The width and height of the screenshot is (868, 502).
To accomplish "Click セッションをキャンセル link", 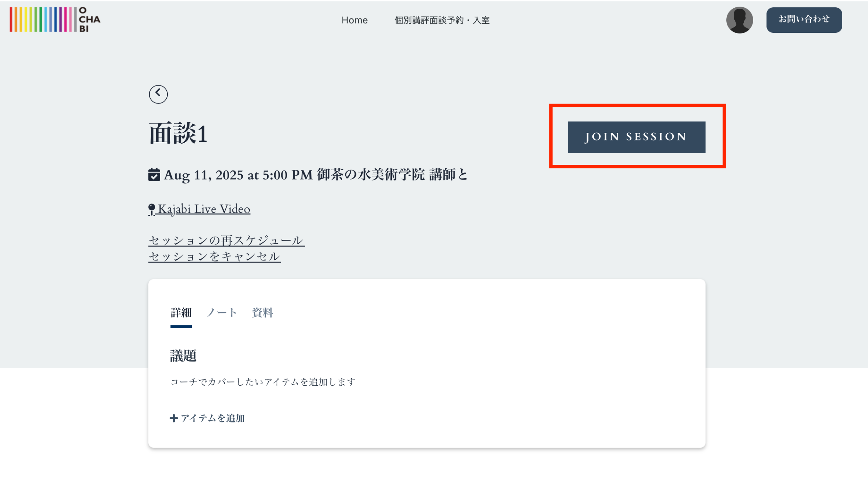I will tap(214, 257).
